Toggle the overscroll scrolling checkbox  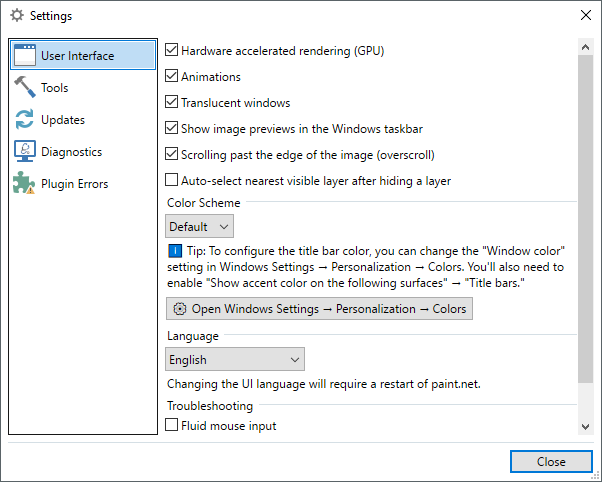point(171,154)
